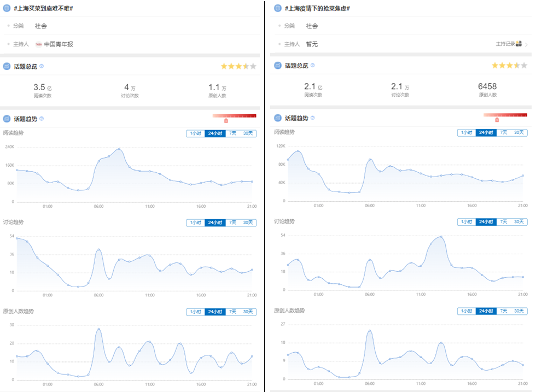Viewport: 536px width, 392px height.
Task: Click the 暂无 host value in right panel
Action: pos(312,44)
